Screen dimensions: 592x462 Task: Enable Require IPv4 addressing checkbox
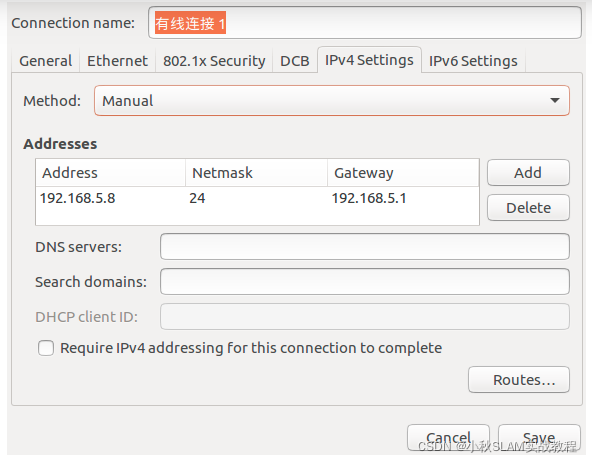[x=46, y=348]
